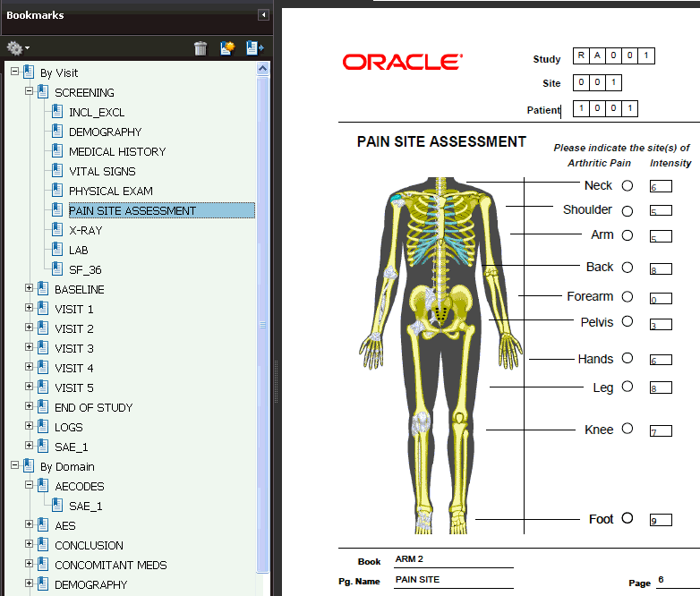
Task: Click the By Visit bookmark icon
Action: (29, 72)
